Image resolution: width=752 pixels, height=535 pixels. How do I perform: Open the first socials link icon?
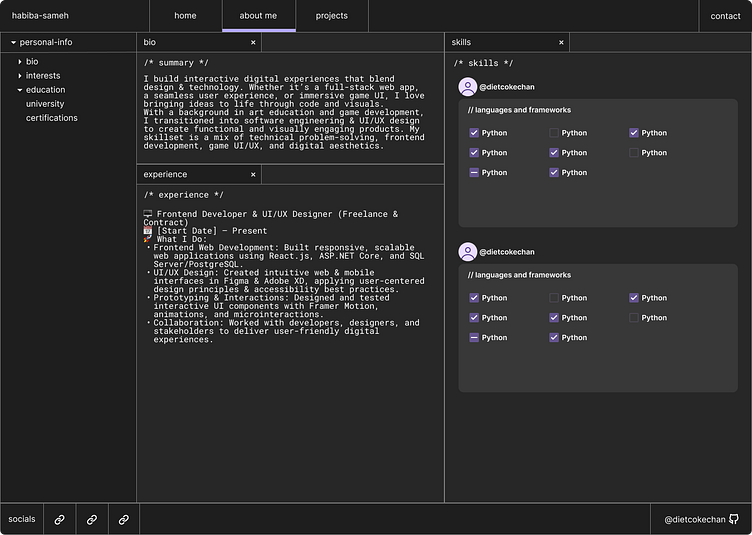[60, 520]
